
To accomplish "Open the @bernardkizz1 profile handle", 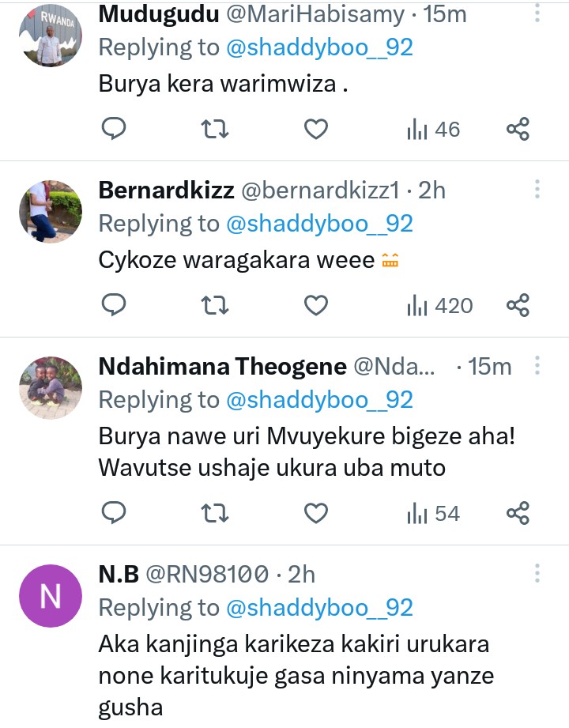I will click(321, 190).
